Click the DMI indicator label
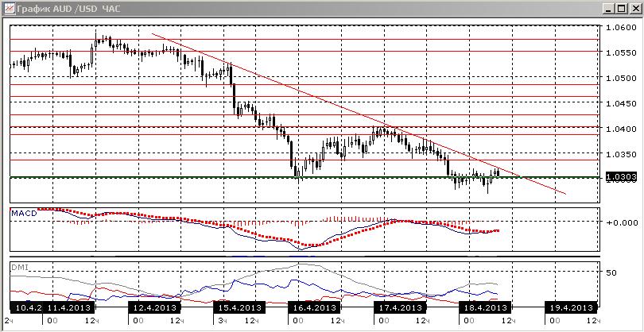The width and height of the screenshot is (644, 332). click(x=19, y=267)
